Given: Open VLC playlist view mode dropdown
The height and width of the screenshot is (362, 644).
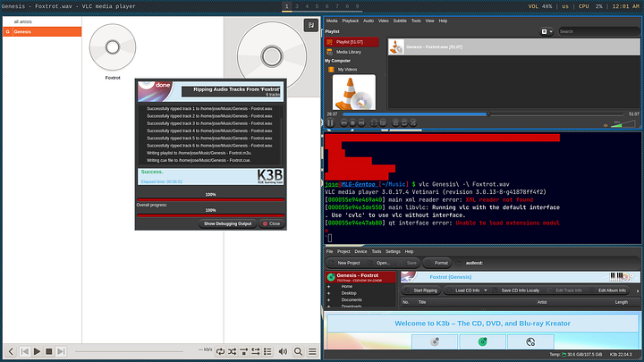Looking at the screenshot, I should [547, 31].
